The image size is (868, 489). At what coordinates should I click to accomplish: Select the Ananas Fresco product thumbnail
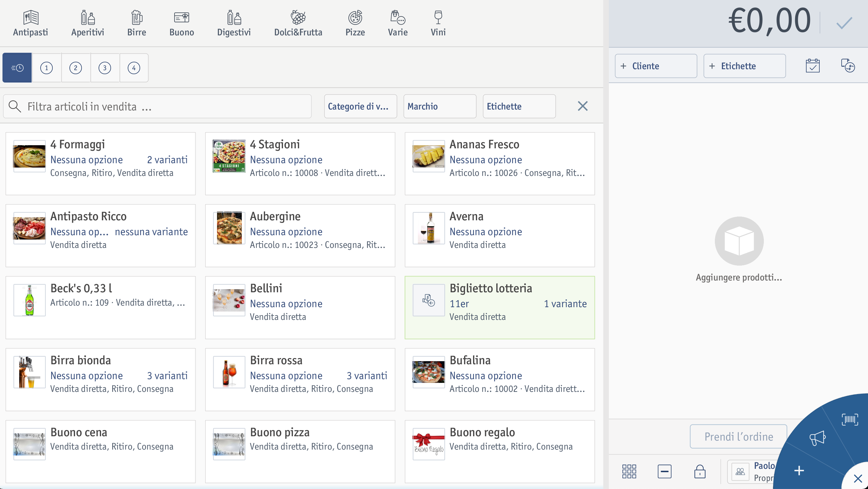pos(429,156)
